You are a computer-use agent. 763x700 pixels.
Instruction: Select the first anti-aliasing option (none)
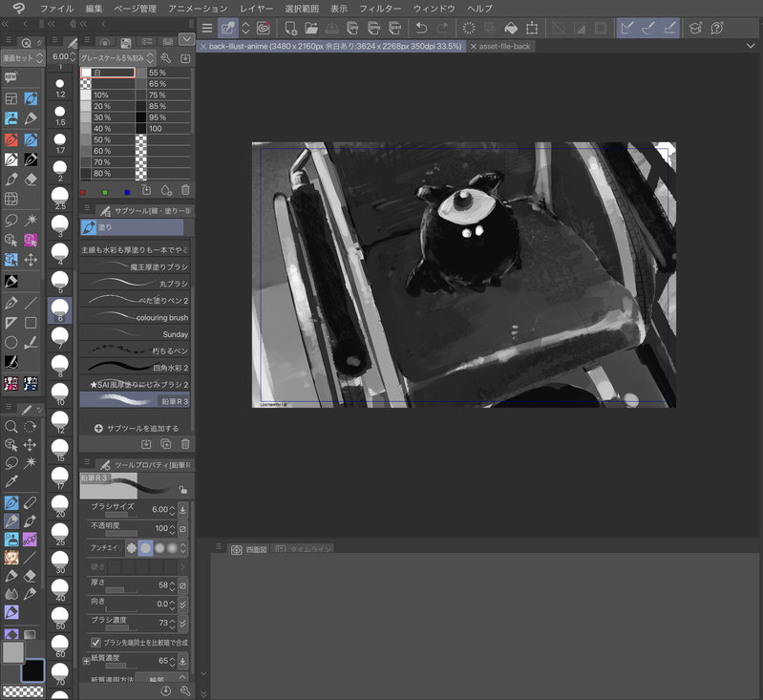tap(132, 548)
